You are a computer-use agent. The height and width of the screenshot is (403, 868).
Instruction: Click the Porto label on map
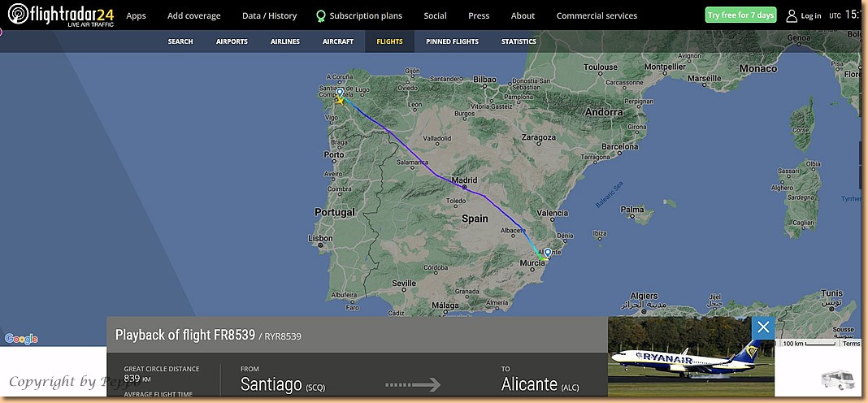pos(333,154)
